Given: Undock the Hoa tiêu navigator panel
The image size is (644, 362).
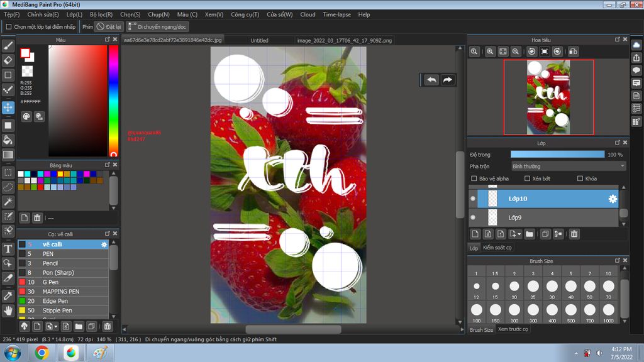Looking at the screenshot, I should pos(618,40).
